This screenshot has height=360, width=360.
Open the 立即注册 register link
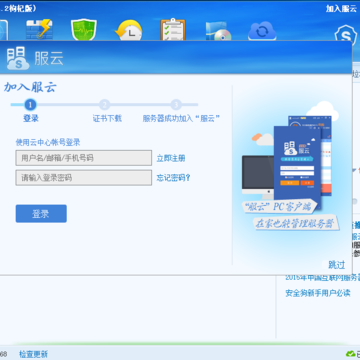[171, 158]
